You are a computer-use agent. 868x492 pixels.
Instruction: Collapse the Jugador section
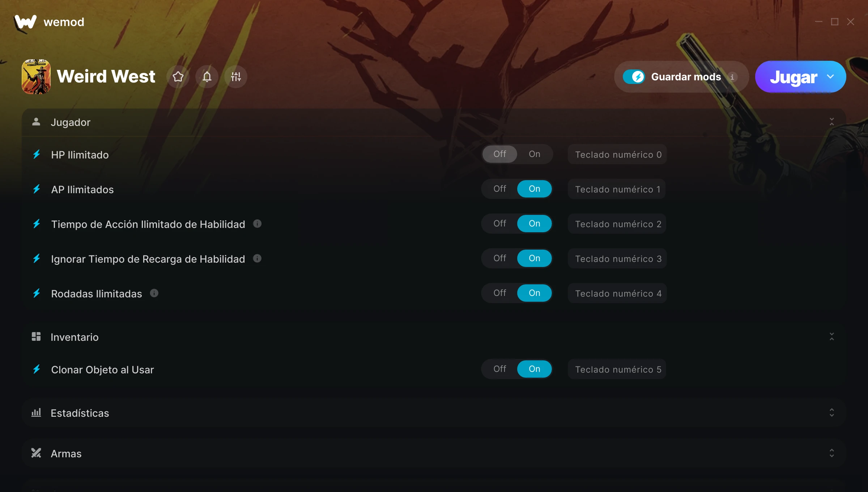(832, 122)
